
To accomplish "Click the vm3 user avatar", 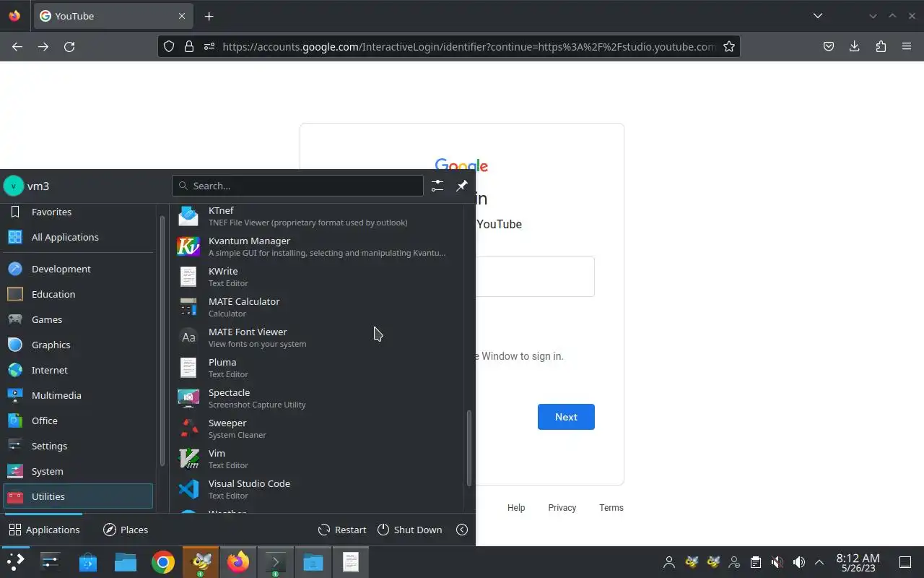I will (14, 186).
